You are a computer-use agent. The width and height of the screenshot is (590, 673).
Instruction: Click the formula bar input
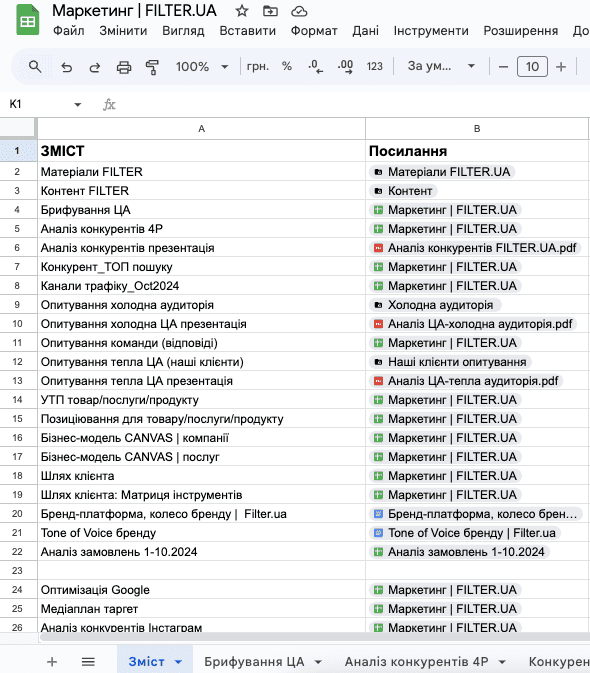click(x=354, y=104)
